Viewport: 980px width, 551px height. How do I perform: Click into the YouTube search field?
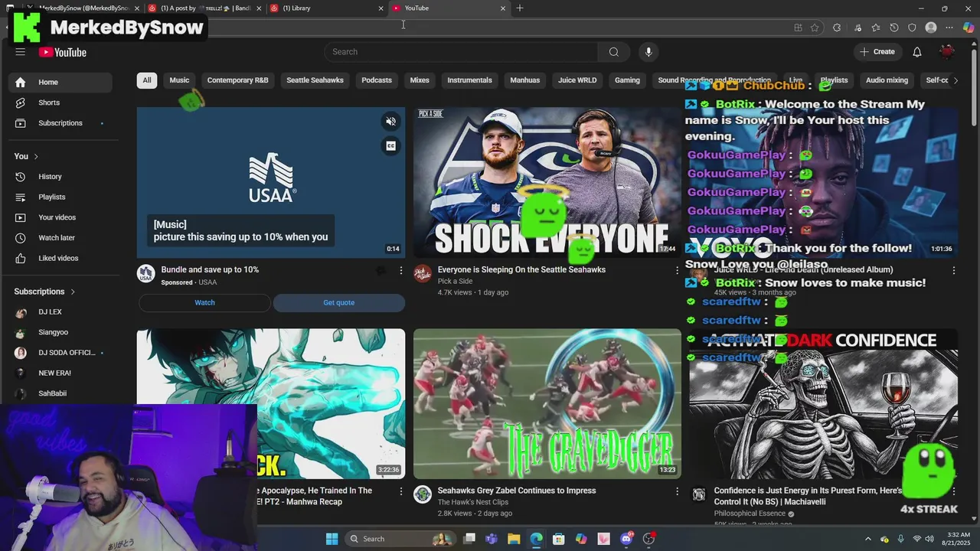[461, 52]
